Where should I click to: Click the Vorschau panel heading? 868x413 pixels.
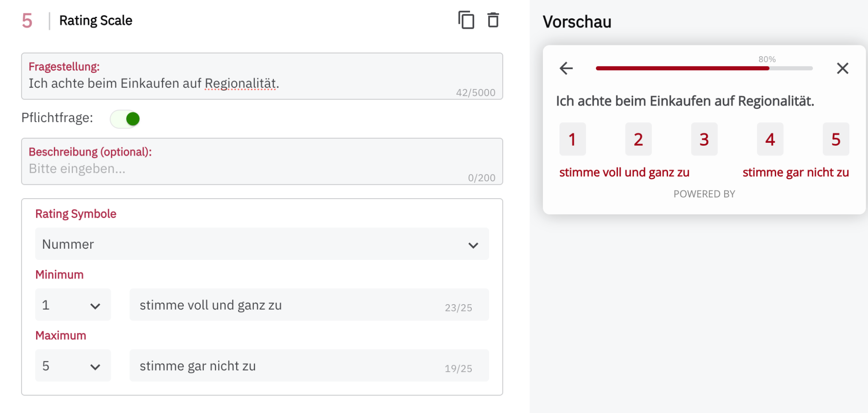click(x=577, y=22)
